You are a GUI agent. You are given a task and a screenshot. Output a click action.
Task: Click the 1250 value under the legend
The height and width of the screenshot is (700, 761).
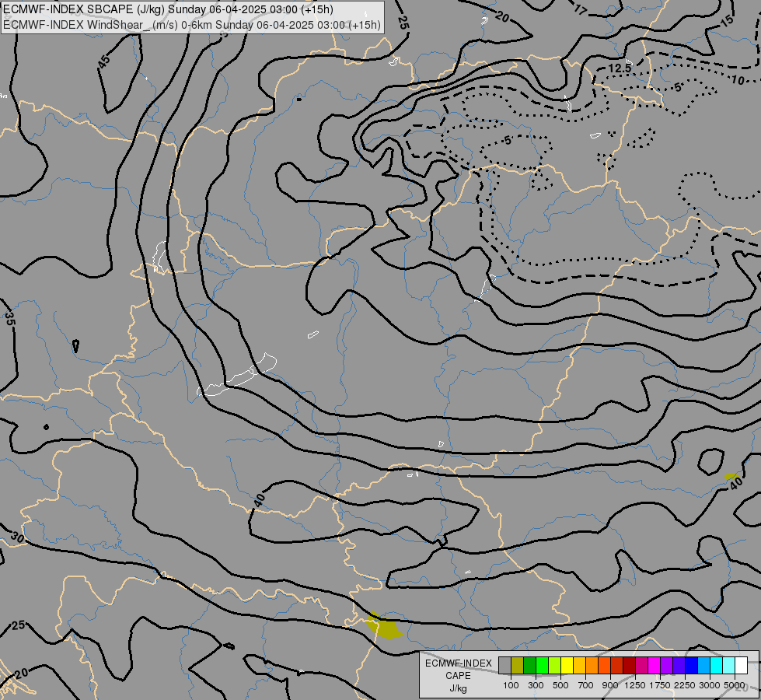tap(635, 685)
